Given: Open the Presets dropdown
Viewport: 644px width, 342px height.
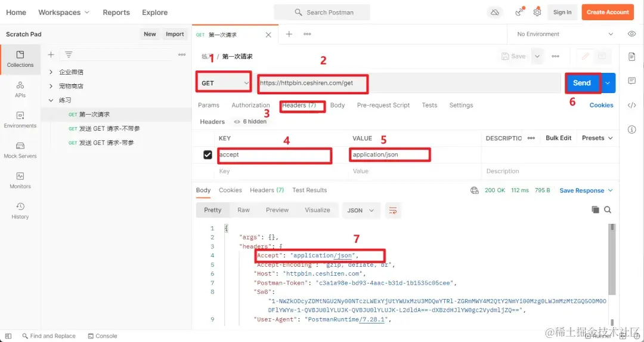Looking at the screenshot, I should 597,138.
